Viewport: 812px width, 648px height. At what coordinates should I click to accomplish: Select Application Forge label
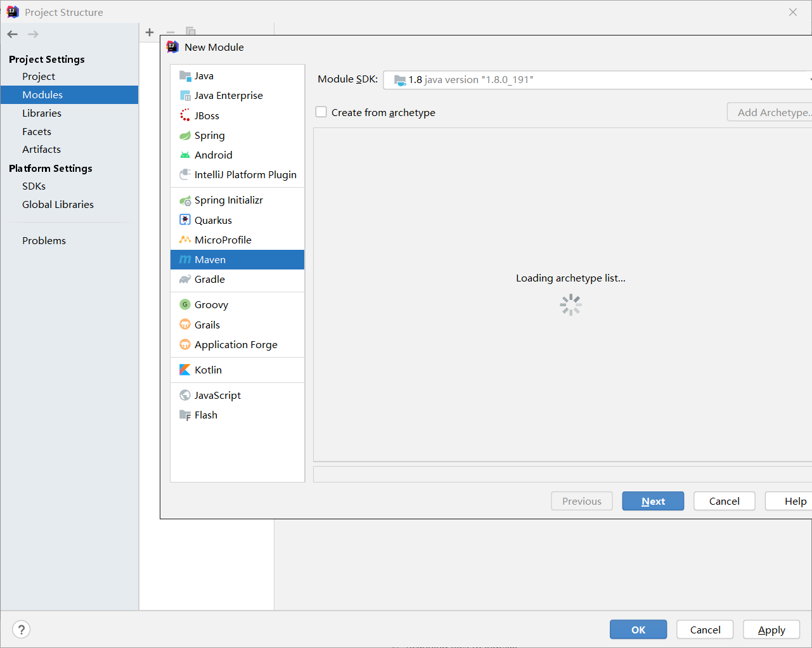click(236, 344)
